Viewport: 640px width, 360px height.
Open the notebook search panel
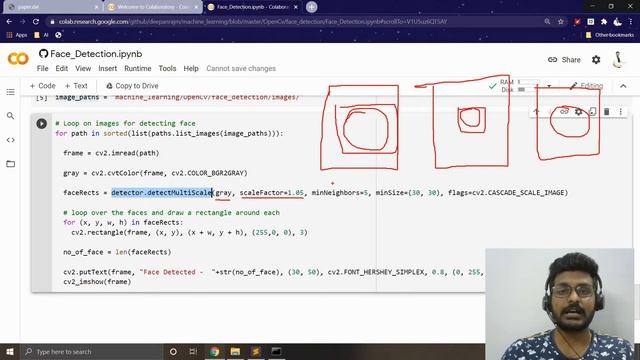[11, 116]
